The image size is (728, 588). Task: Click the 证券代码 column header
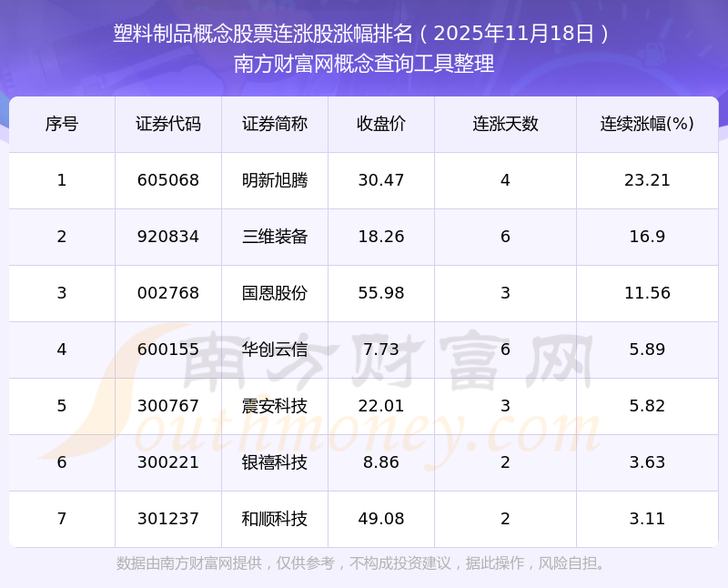point(168,124)
